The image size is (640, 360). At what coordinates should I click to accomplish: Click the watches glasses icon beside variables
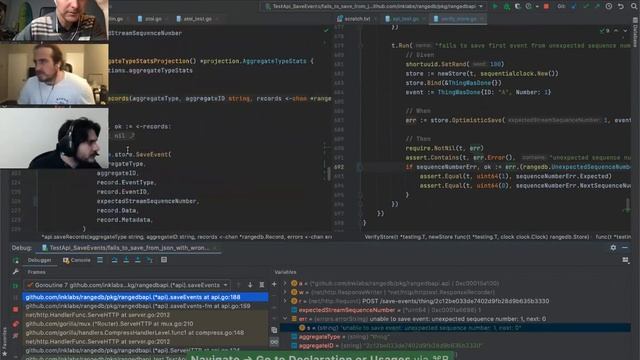pos(274,342)
